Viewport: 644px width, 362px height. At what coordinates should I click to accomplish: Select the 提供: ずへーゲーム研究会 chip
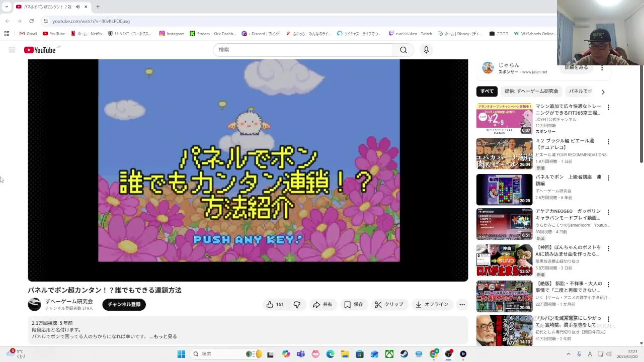pyautogui.click(x=531, y=92)
